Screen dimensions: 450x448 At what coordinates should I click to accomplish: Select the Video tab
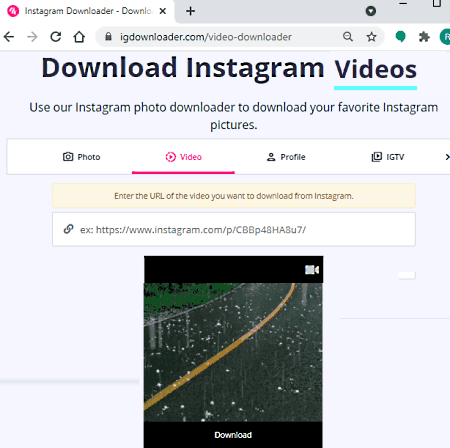183,157
